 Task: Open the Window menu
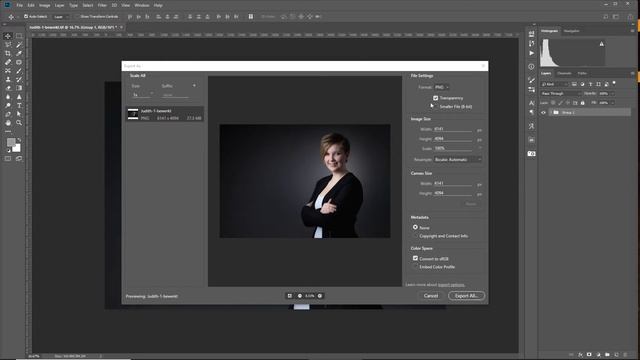(142, 5)
